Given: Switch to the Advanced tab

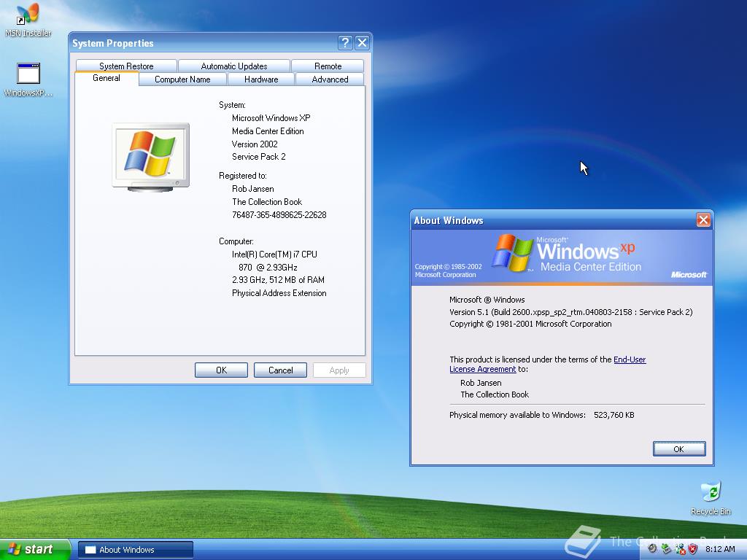Looking at the screenshot, I should [330, 79].
